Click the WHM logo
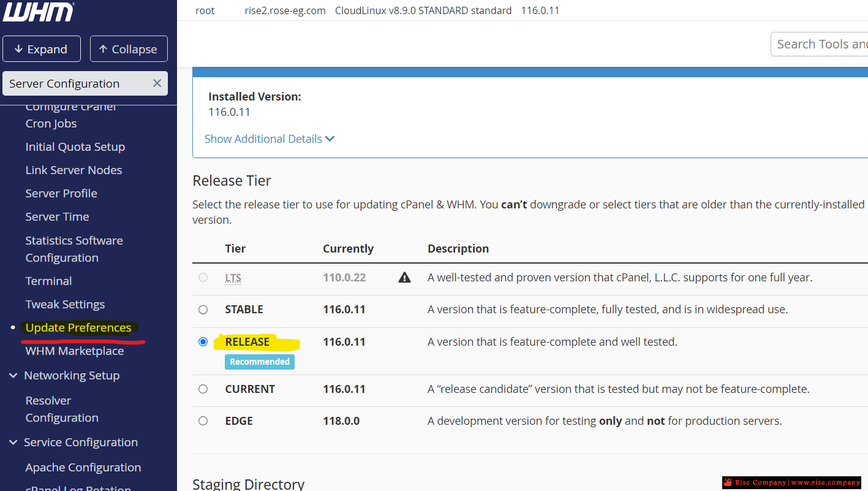This screenshot has width=868, height=491. click(x=38, y=12)
